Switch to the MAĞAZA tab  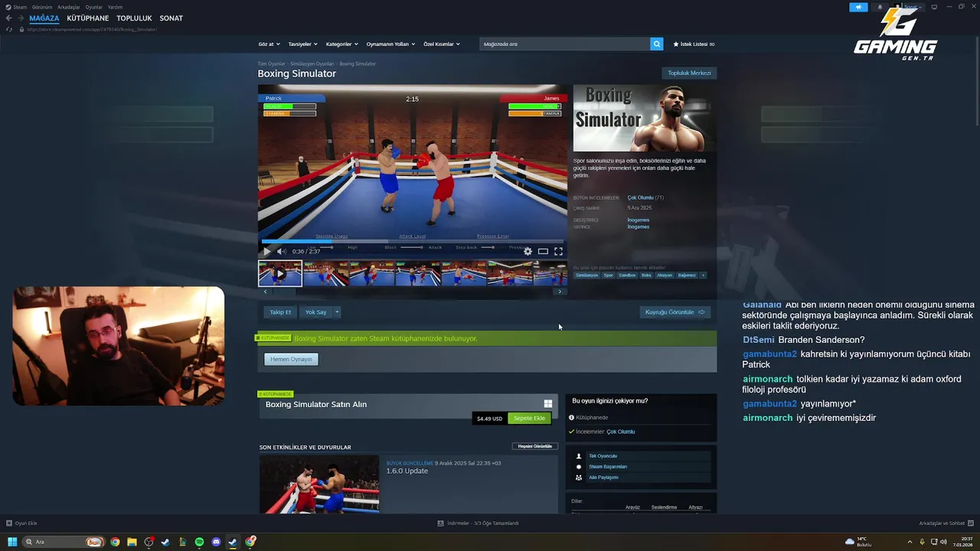pos(44,18)
